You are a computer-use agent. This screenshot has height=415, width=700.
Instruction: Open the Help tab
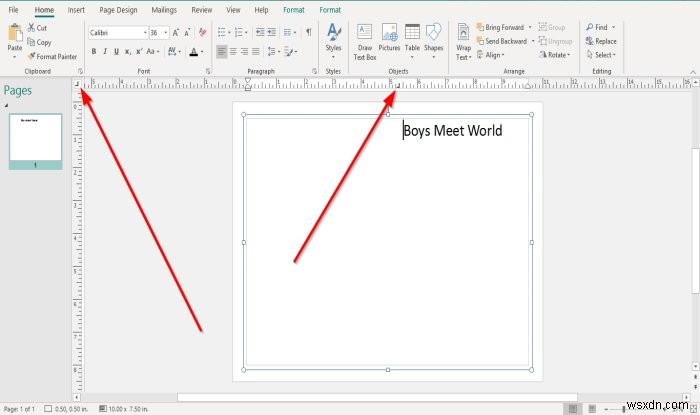[261, 10]
